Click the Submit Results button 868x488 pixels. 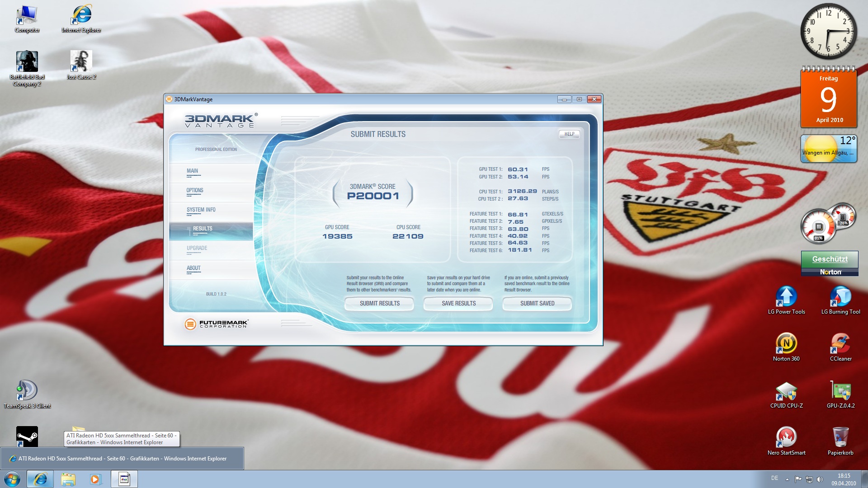pos(379,304)
